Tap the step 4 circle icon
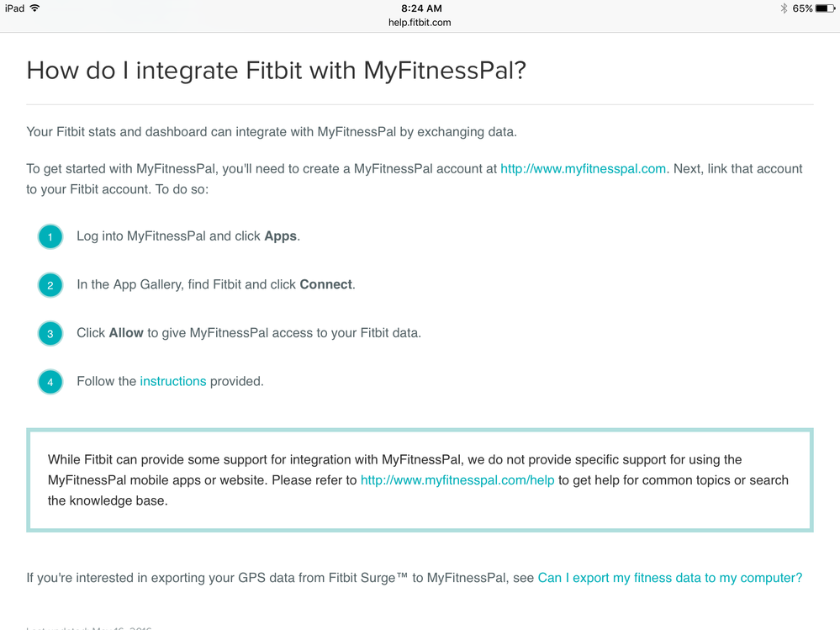This screenshot has width=840, height=630. point(50,382)
